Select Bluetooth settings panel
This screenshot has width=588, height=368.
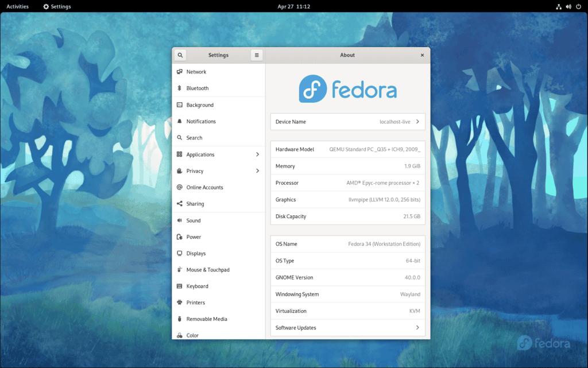coord(219,88)
